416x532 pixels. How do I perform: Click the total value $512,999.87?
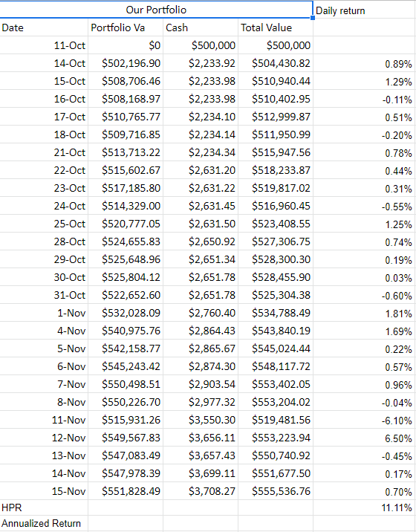pos(276,117)
